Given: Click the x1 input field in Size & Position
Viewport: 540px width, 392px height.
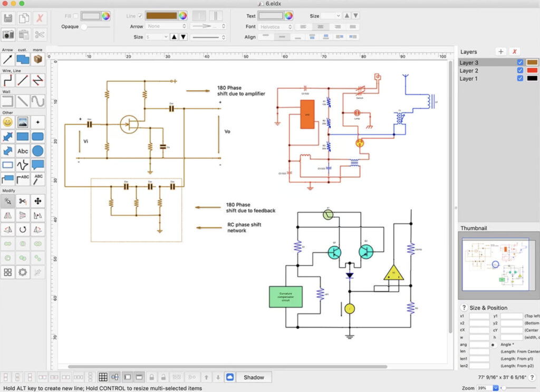Looking at the screenshot, I should click(x=479, y=316).
